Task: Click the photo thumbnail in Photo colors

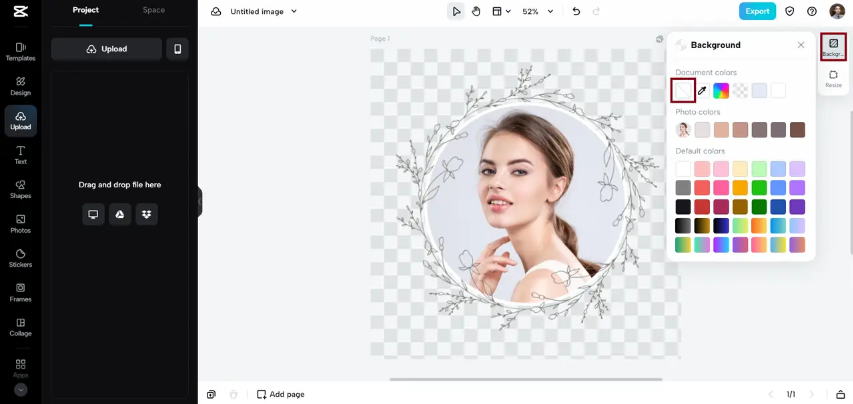Action: [x=683, y=130]
